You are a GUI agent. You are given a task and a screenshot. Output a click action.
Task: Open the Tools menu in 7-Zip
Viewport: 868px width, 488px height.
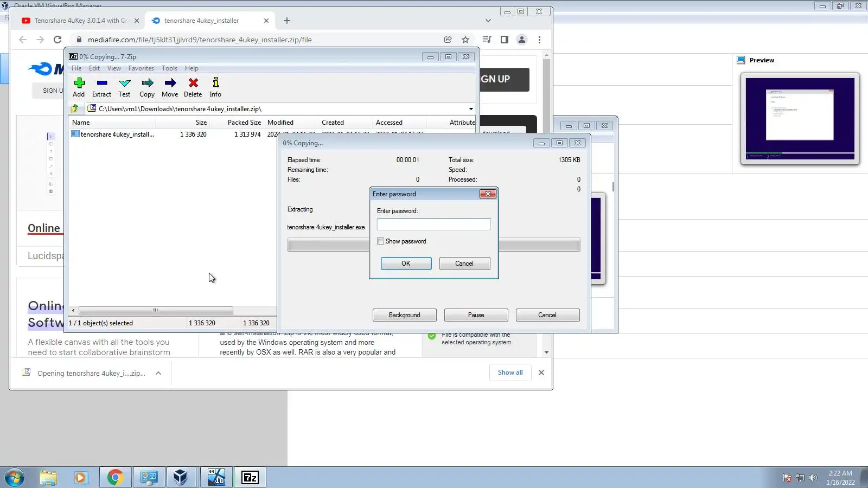[x=169, y=68]
